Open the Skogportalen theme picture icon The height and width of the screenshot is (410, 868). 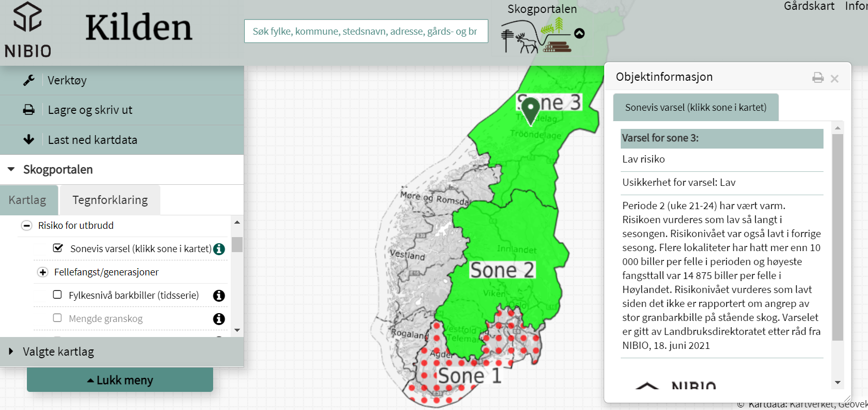tap(536, 35)
